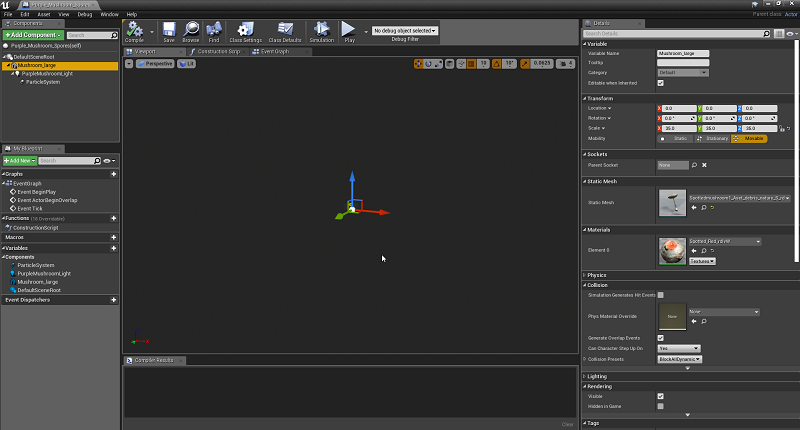Image resolution: width=800 pixels, height=430 pixels.
Task: Click the Search Details field
Action: click(x=677, y=34)
